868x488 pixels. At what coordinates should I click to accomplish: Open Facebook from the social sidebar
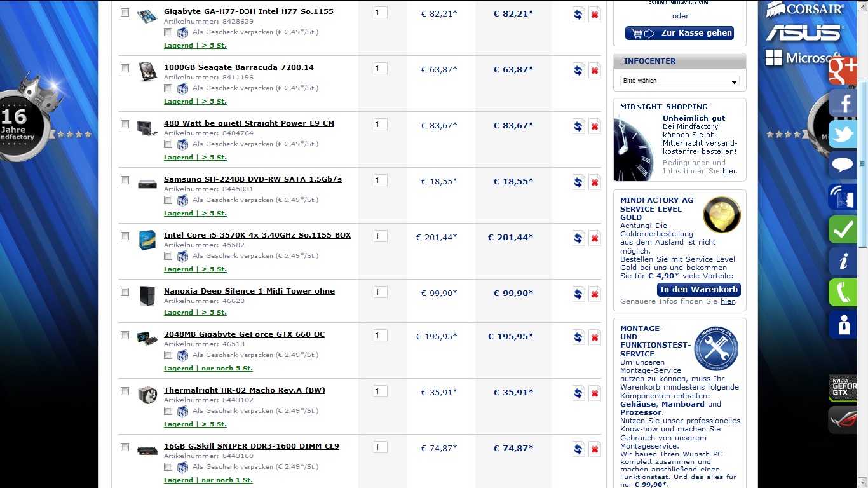pyautogui.click(x=843, y=104)
